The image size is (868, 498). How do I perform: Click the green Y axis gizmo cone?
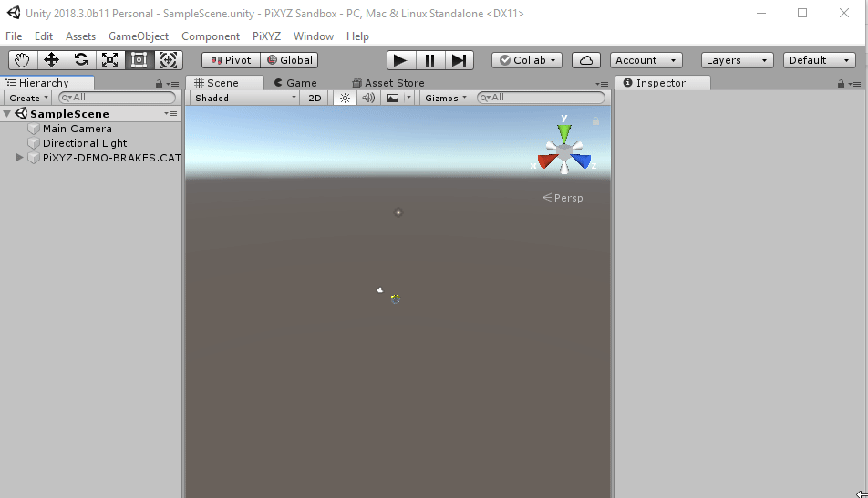click(564, 133)
